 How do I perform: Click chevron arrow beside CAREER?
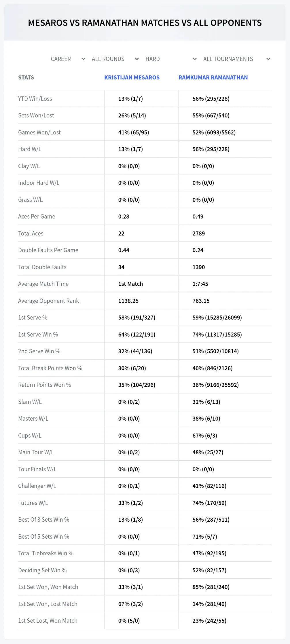click(83, 59)
